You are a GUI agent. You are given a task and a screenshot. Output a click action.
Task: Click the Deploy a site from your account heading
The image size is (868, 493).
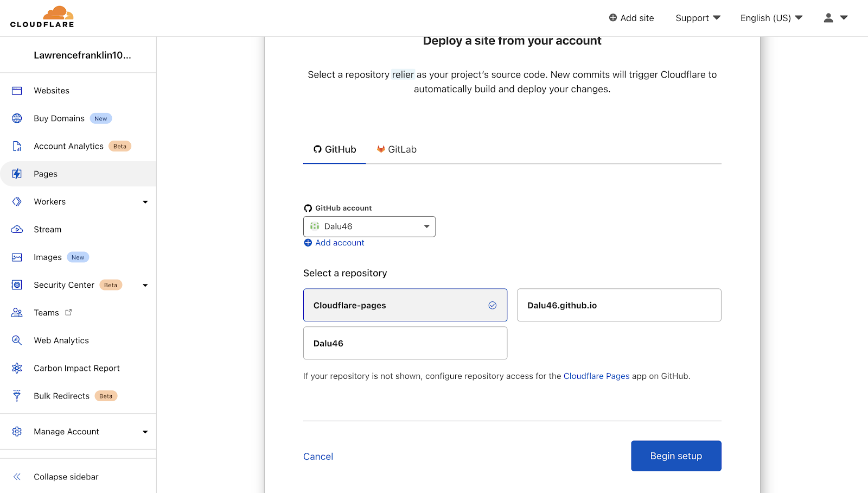(512, 41)
